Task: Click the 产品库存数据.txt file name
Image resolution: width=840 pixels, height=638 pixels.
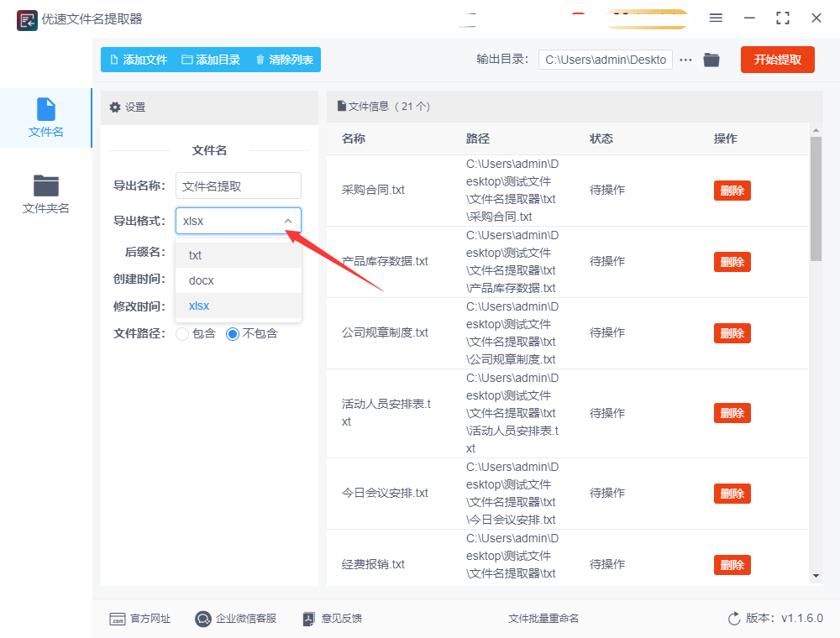Action: [x=385, y=261]
